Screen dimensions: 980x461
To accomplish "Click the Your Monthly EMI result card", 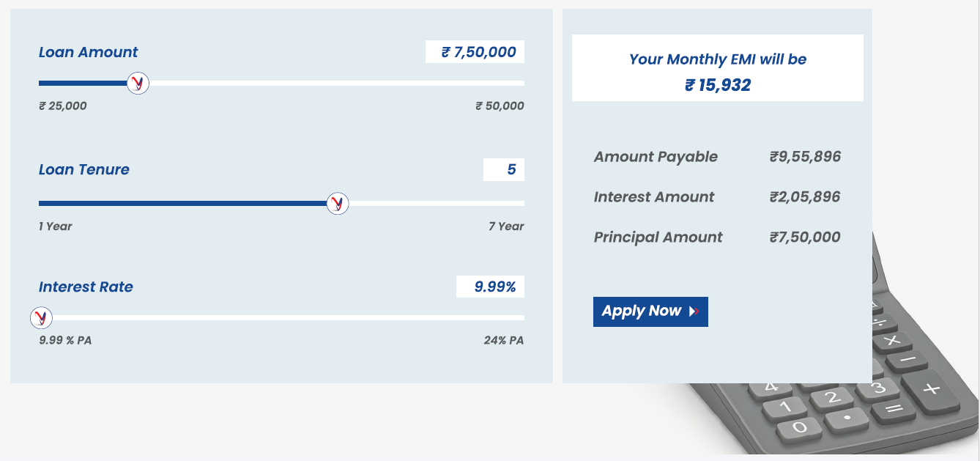I will point(717,67).
